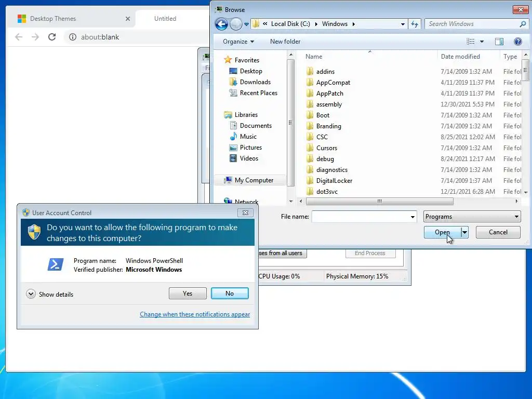Click Local Disk (C:) in address bar
This screenshot has width=532, height=399.
pyautogui.click(x=290, y=24)
